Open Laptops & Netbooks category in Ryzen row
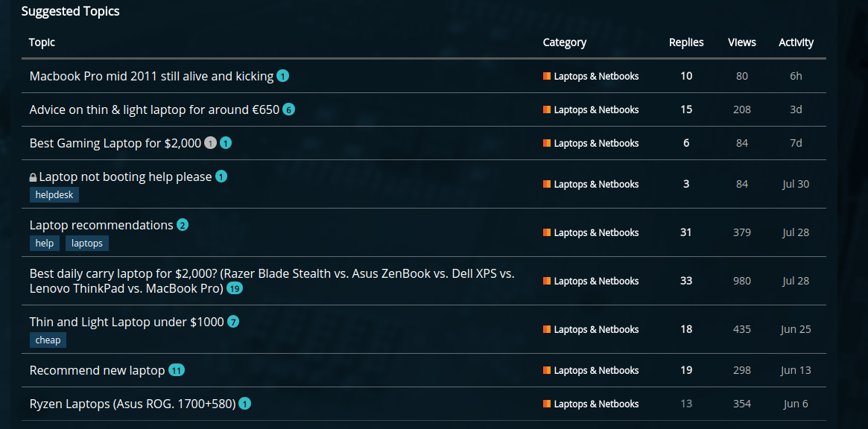Image resolution: width=868 pixels, height=429 pixels. (596, 404)
